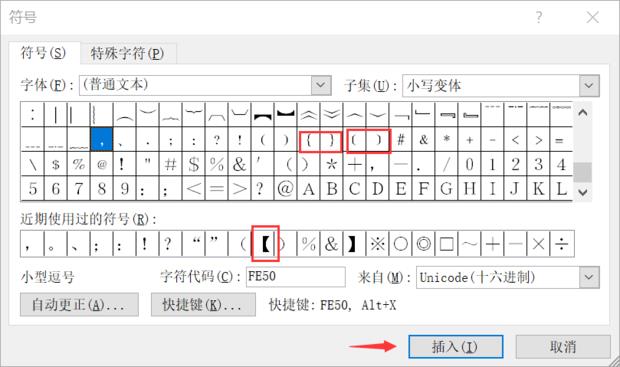The image size is (620, 367).
Task: Select the ideographic period 。 in recent symbols
Action: click(55, 244)
